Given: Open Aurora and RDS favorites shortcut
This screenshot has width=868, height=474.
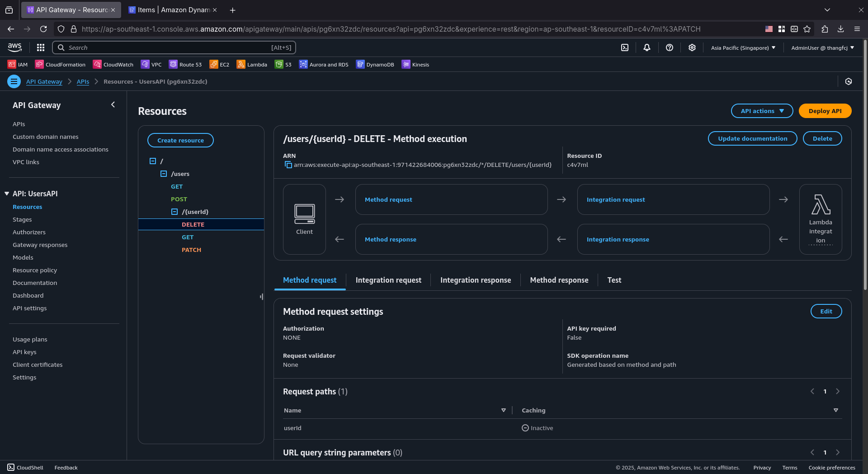Looking at the screenshot, I should (x=324, y=64).
